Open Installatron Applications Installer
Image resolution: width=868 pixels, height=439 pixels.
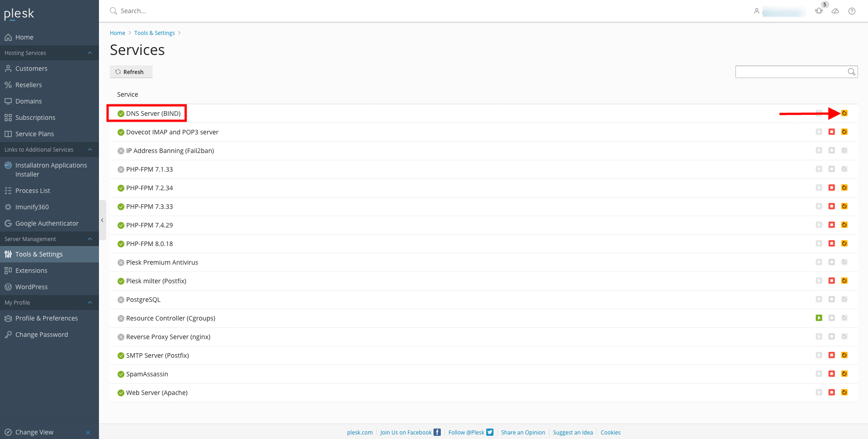click(49, 170)
